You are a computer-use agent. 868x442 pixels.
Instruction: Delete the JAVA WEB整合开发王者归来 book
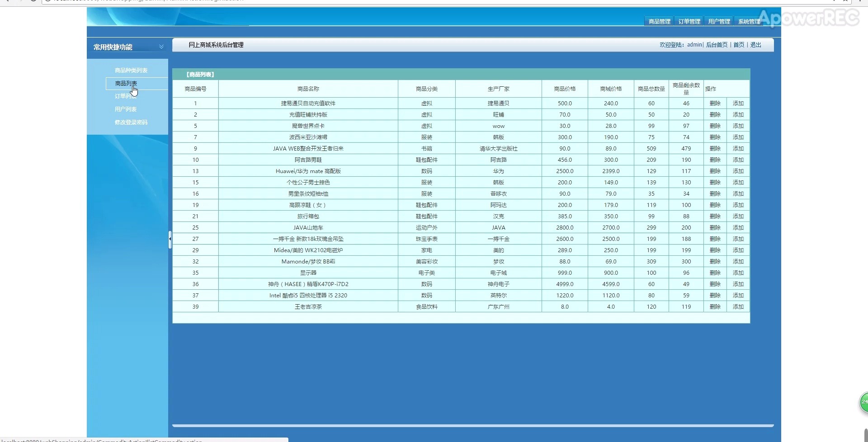[715, 148]
